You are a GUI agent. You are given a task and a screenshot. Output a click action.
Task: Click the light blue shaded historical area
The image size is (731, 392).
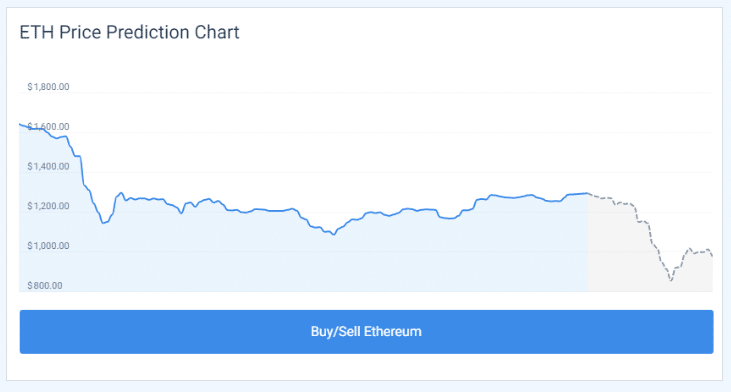click(303, 261)
